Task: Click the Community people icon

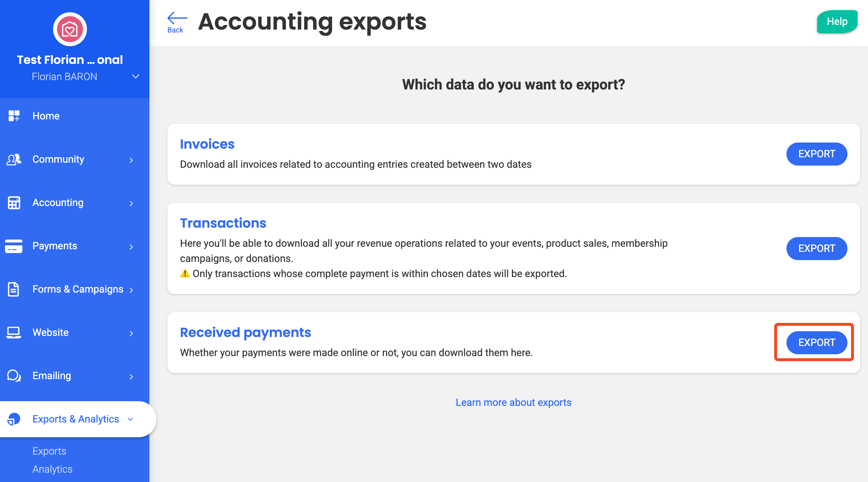Action: (x=14, y=159)
